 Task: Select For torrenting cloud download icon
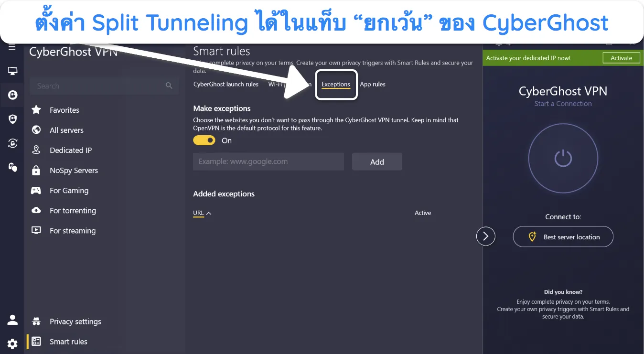(36, 211)
